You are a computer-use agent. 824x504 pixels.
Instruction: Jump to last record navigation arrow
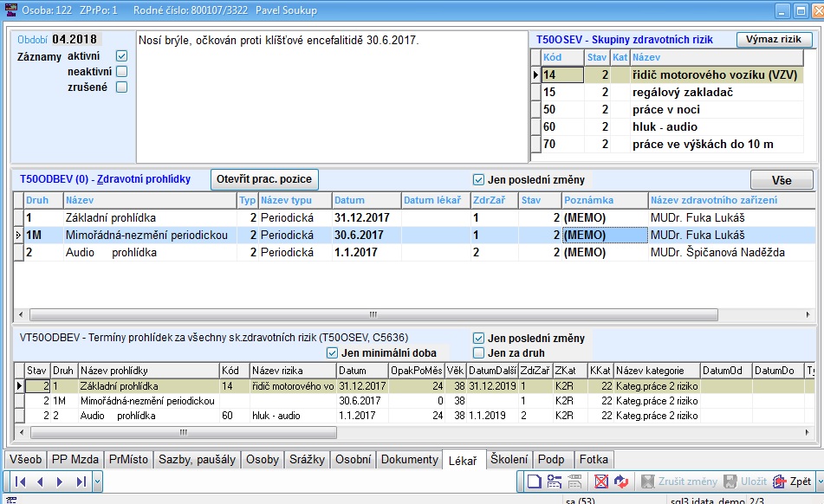click(x=81, y=481)
